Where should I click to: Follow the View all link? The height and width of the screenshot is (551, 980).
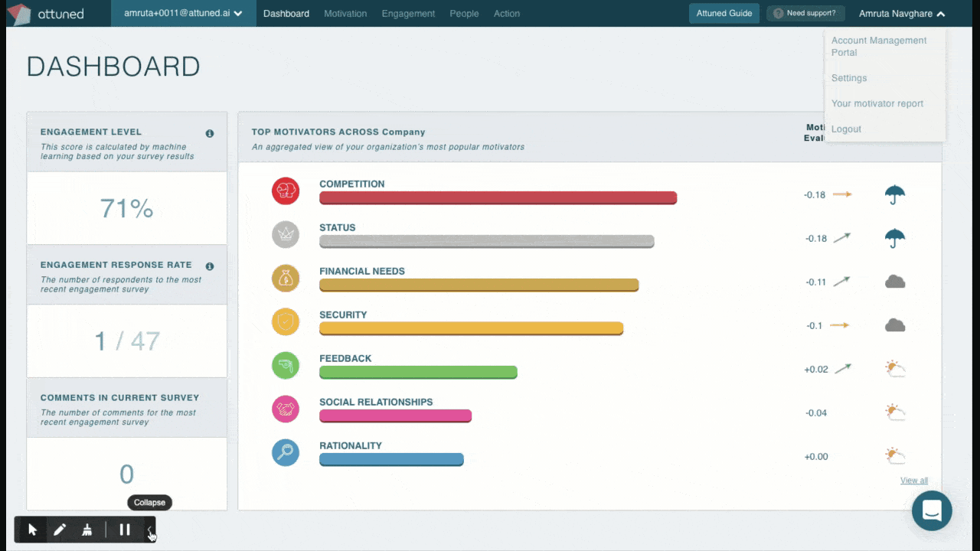pyautogui.click(x=914, y=481)
